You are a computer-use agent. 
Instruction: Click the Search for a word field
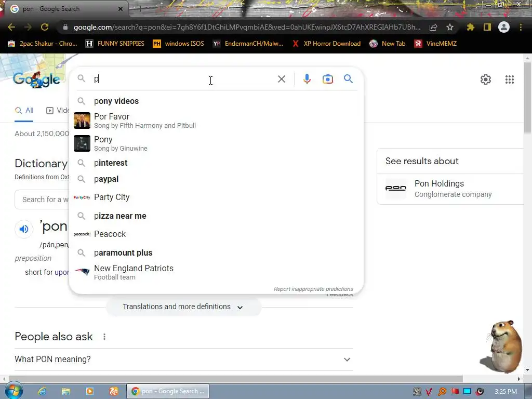click(42, 199)
